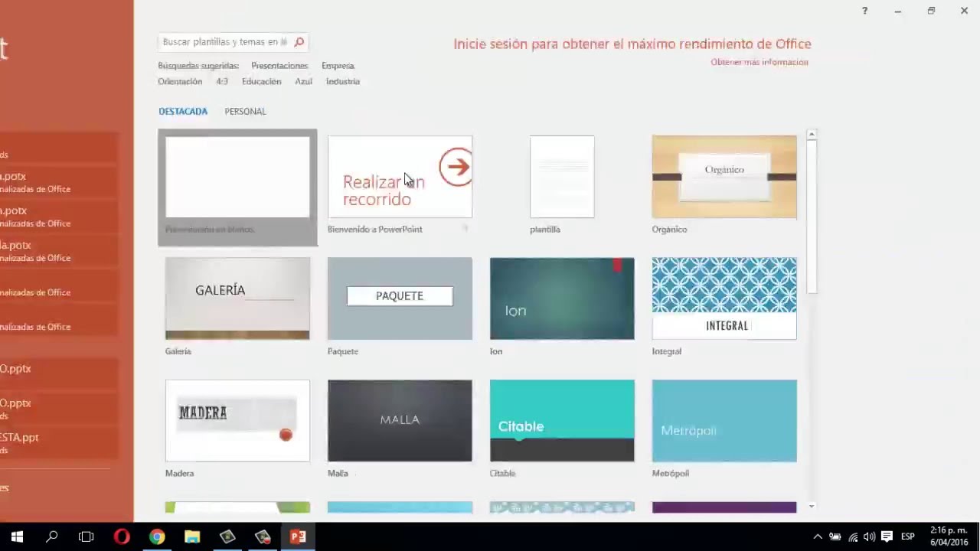Open the network status tray icon
Screen dimensions: 980x551
click(x=852, y=536)
